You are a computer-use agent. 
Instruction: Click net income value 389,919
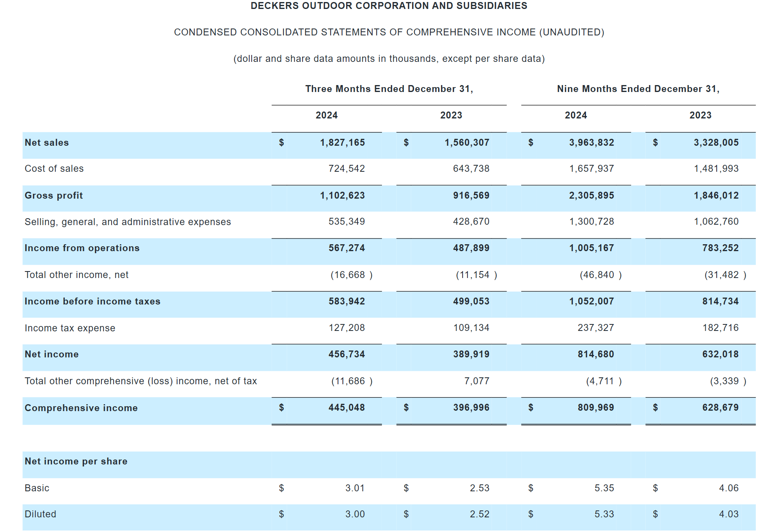472,354
